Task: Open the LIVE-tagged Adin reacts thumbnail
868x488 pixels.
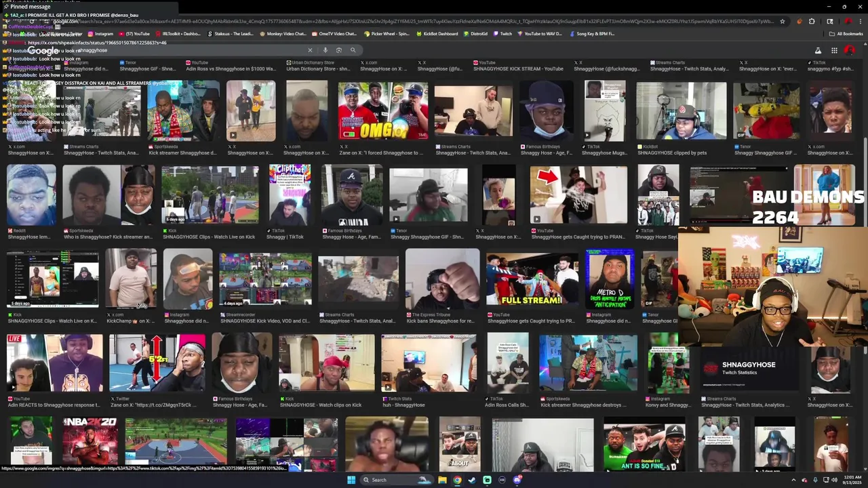Action: [x=55, y=363]
